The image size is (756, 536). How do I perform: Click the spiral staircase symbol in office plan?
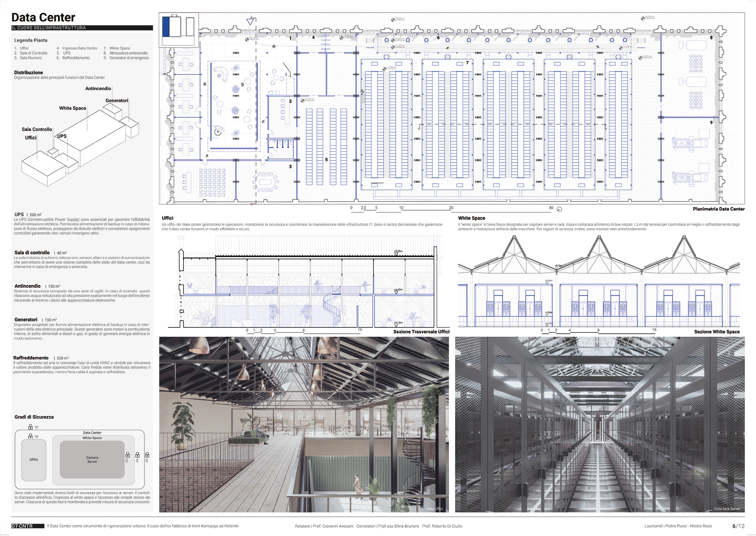click(218, 131)
